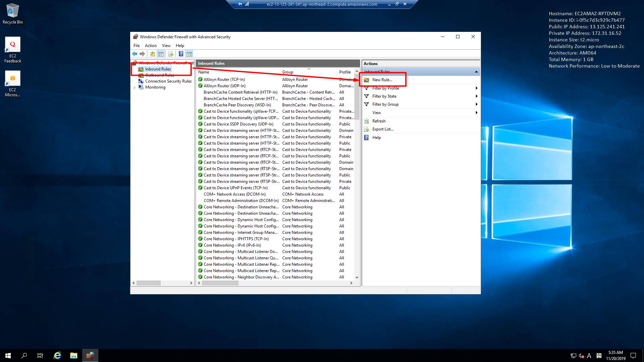Open the Help menu in menu bar
Viewport: 644px width, 362px height.
coord(180,46)
